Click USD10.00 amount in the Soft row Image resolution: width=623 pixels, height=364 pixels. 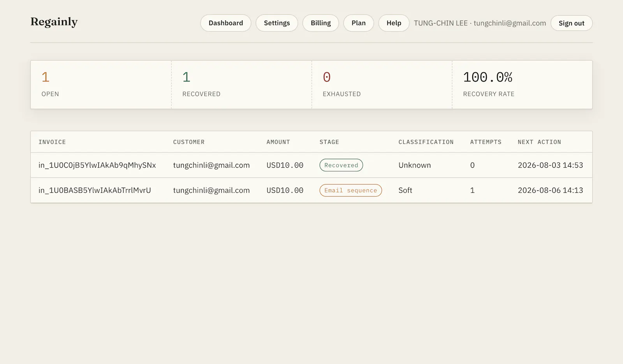coord(285,190)
